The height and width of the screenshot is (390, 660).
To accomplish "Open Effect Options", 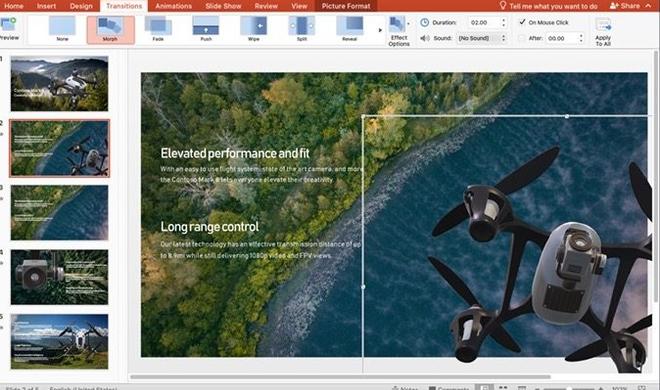I will [x=399, y=32].
